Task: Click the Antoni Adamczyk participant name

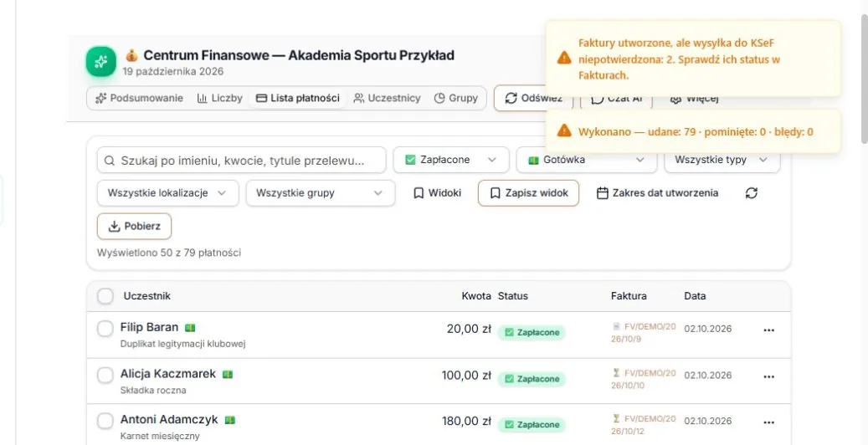Action: tap(169, 420)
